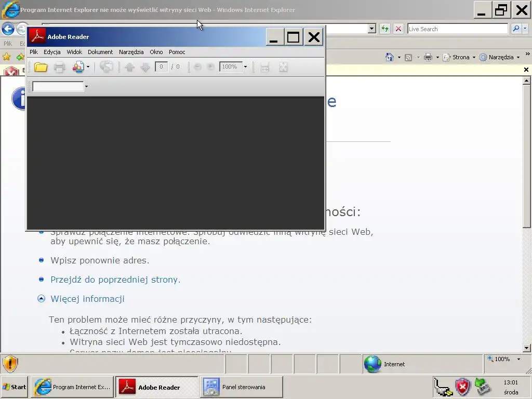This screenshot has height=399, width=532.
Task: Open the Narzędzia tools menu in IE
Action: pyautogui.click(x=499, y=57)
